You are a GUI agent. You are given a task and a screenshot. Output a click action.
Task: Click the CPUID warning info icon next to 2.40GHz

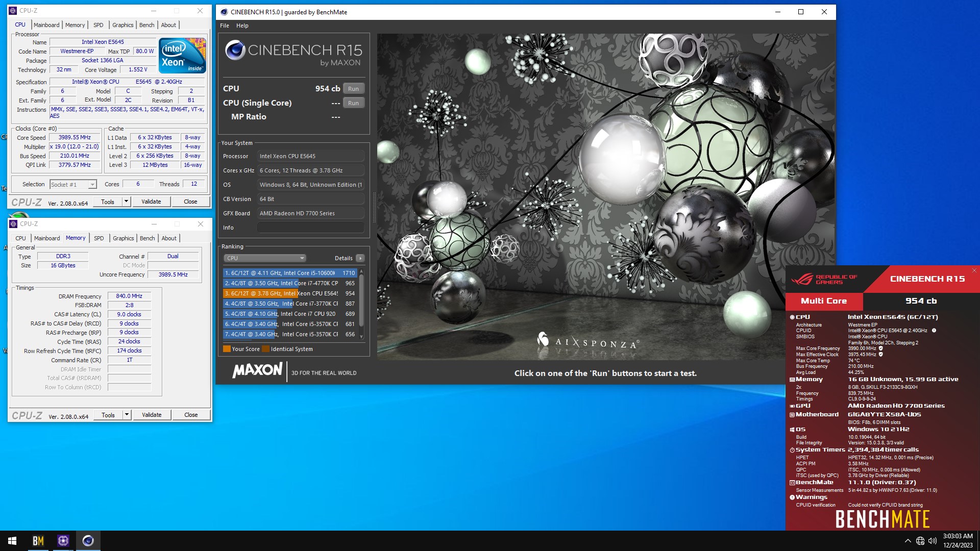[934, 331]
